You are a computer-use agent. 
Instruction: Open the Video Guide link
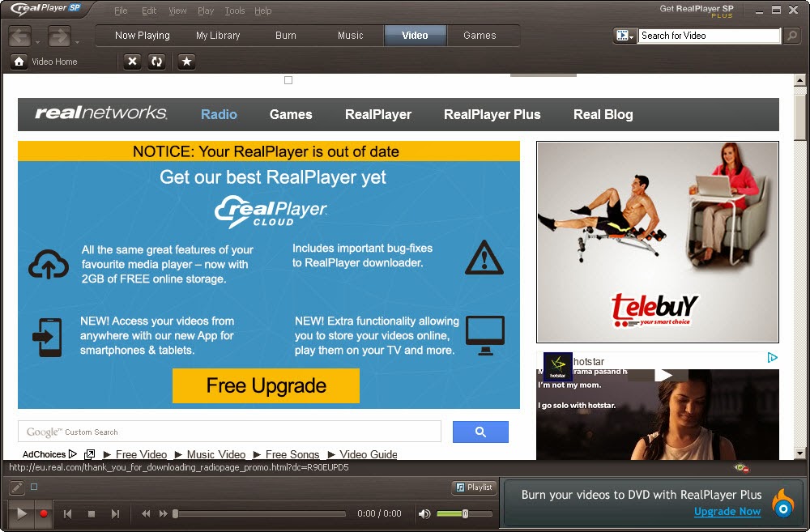click(x=369, y=454)
